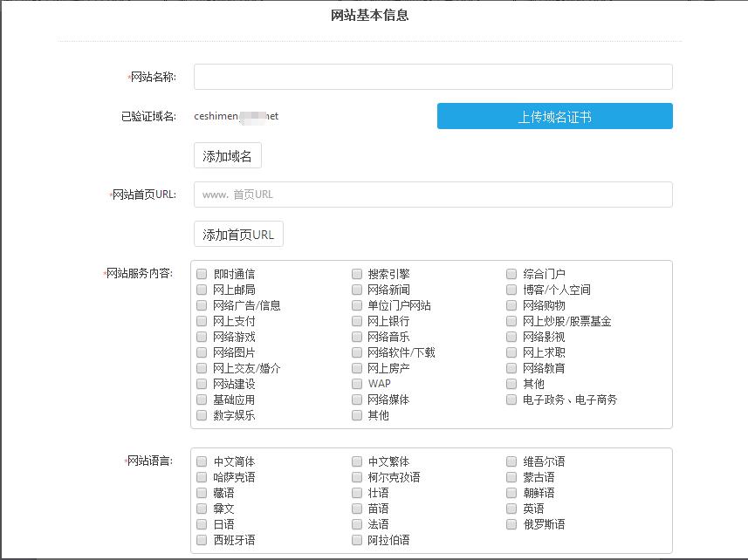Screen dimensions: 748x560
Task: Check the 即时通信 checkbox
Action: [x=202, y=274]
